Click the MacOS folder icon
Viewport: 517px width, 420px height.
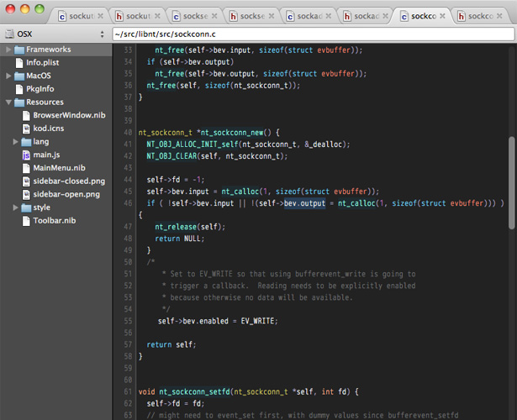coord(19,76)
